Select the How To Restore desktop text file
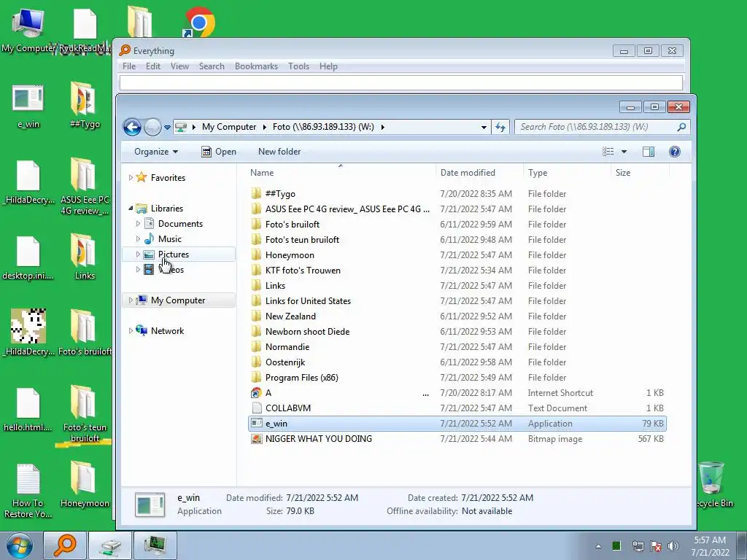Viewport: 747px width, 560px height. (x=28, y=491)
